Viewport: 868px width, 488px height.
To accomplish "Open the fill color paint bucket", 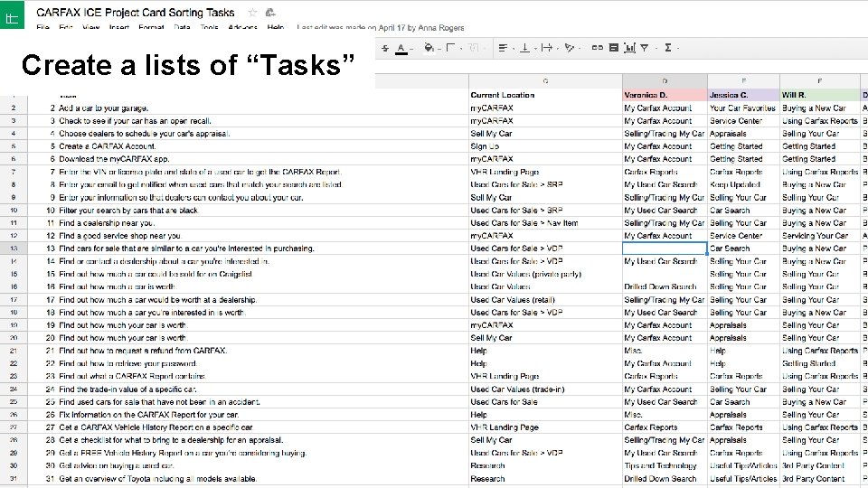I will click(x=429, y=48).
